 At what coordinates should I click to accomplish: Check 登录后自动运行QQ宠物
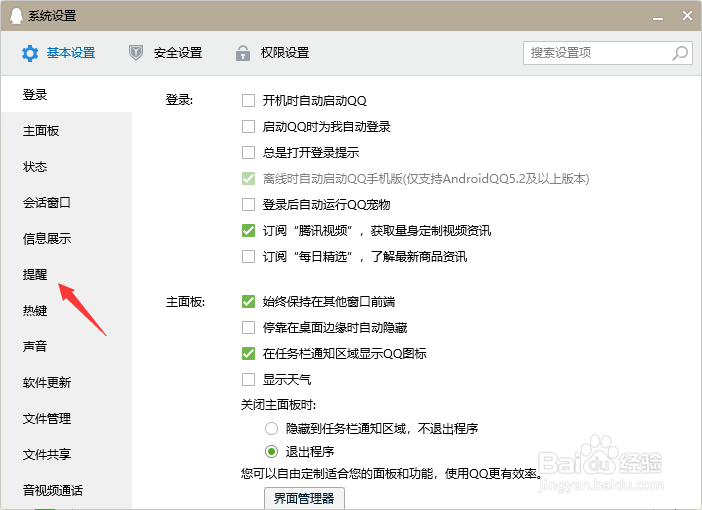coord(248,204)
